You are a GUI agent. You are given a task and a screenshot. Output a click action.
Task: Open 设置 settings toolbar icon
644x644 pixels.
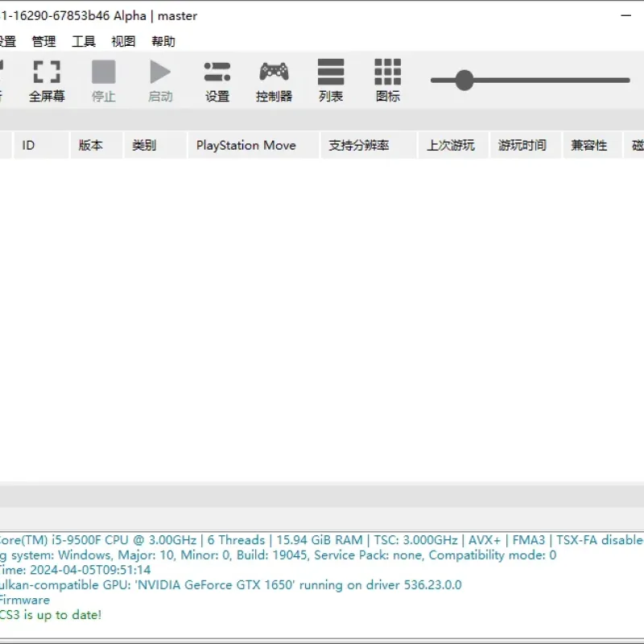[x=217, y=80]
